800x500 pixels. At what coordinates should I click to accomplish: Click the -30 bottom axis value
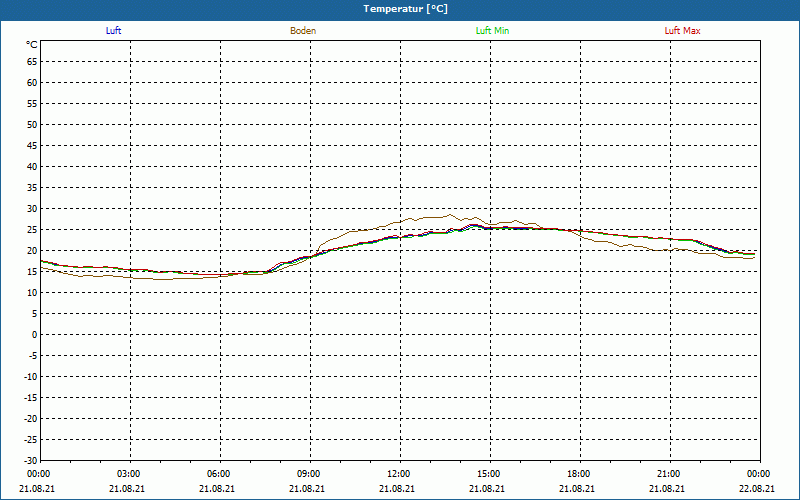(31, 460)
